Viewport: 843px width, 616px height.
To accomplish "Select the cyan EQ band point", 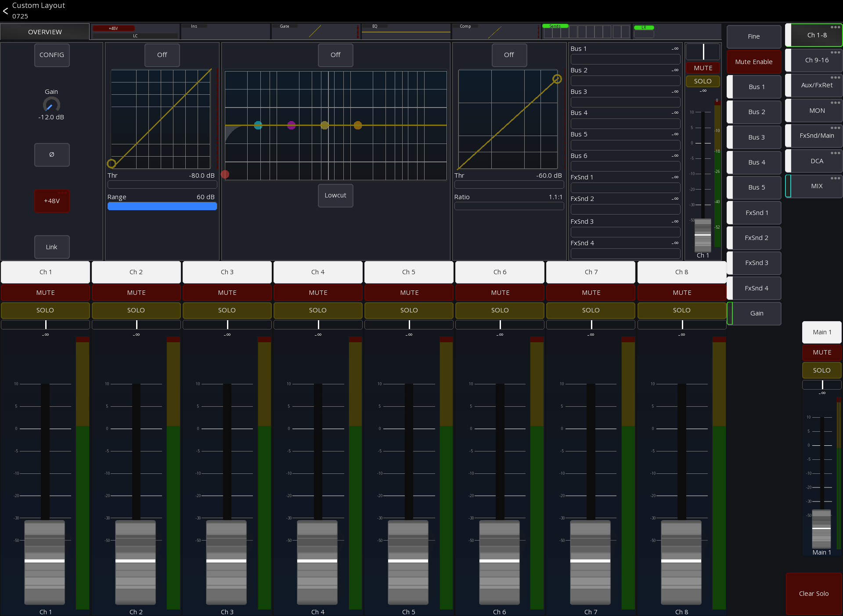I will pyautogui.click(x=258, y=125).
